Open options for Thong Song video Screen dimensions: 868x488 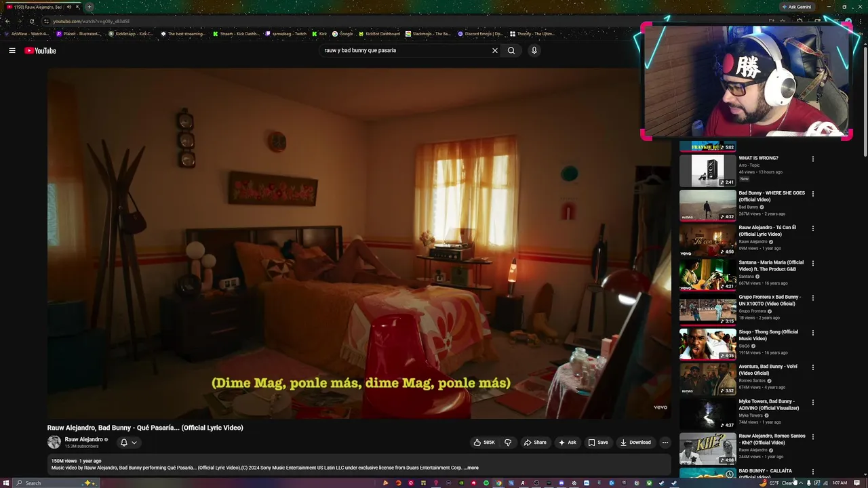pos(812,333)
